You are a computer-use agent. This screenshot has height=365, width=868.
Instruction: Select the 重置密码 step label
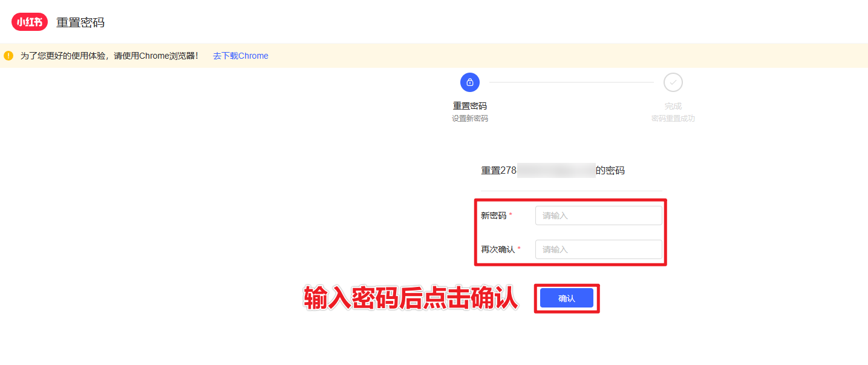coord(470,106)
